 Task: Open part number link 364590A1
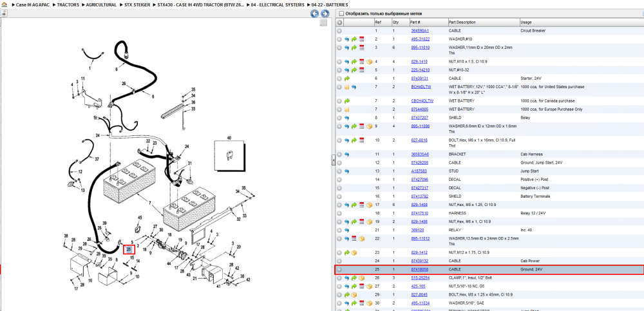[x=420, y=31]
